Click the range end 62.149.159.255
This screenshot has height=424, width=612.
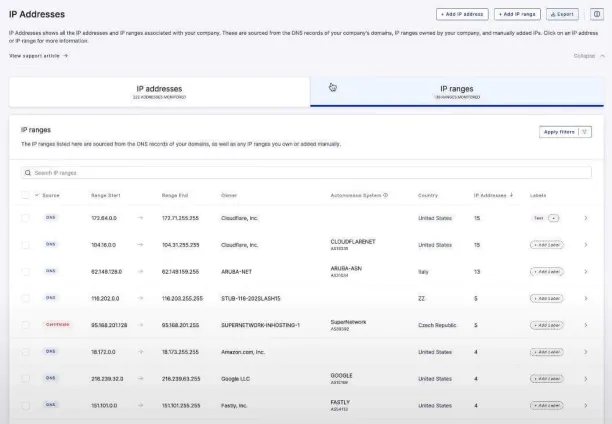(x=180, y=272)
